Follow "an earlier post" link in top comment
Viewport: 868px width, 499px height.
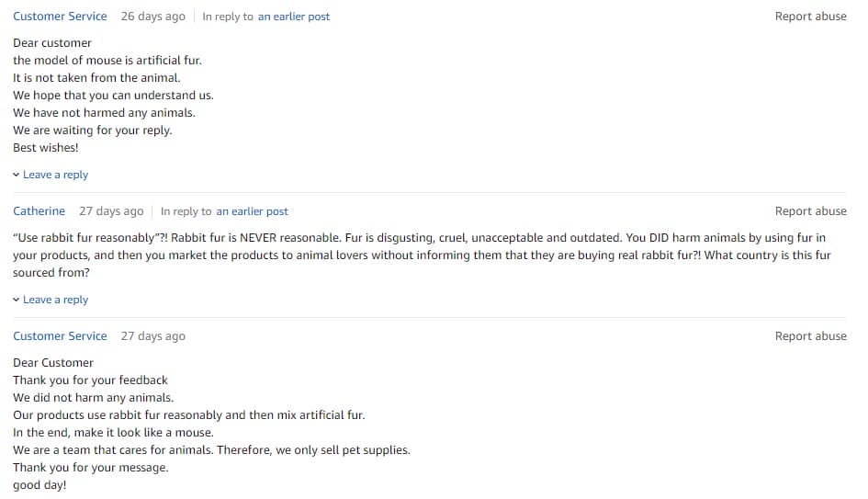[x=294, y=17]
